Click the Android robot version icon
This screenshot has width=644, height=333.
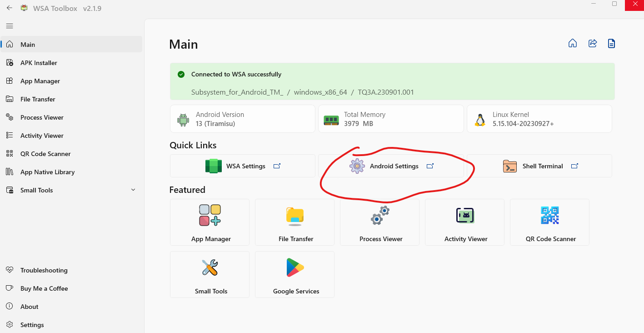[x=183, y=120]
